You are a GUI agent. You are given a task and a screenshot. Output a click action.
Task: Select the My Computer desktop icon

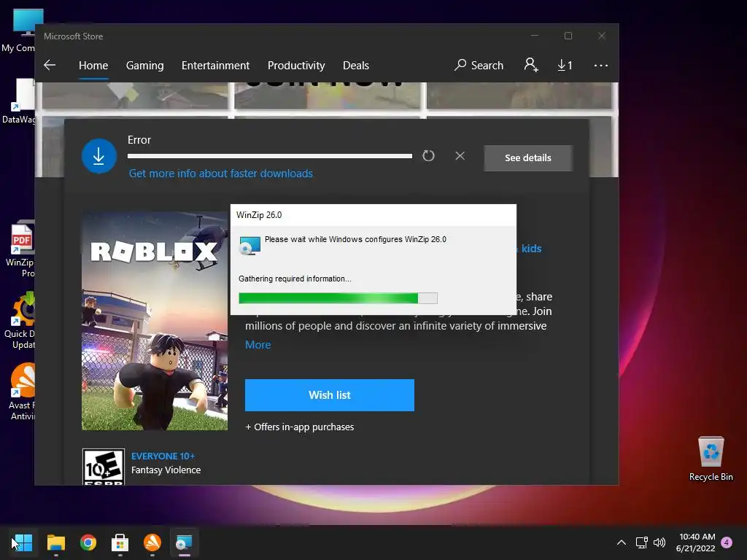(18, 31)
